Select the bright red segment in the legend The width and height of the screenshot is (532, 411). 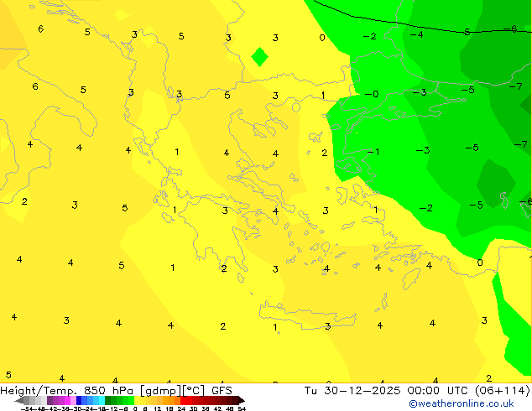189,401
